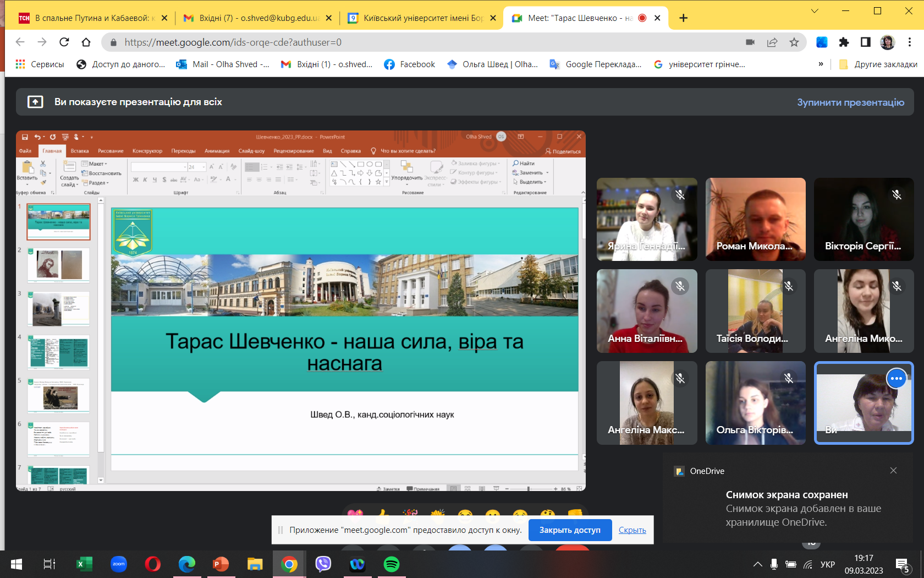The width and height of the screenshot is (924, 578).
Task: Open more options on your own video tile
Action: pyautogui.click(x=896, y=378)
